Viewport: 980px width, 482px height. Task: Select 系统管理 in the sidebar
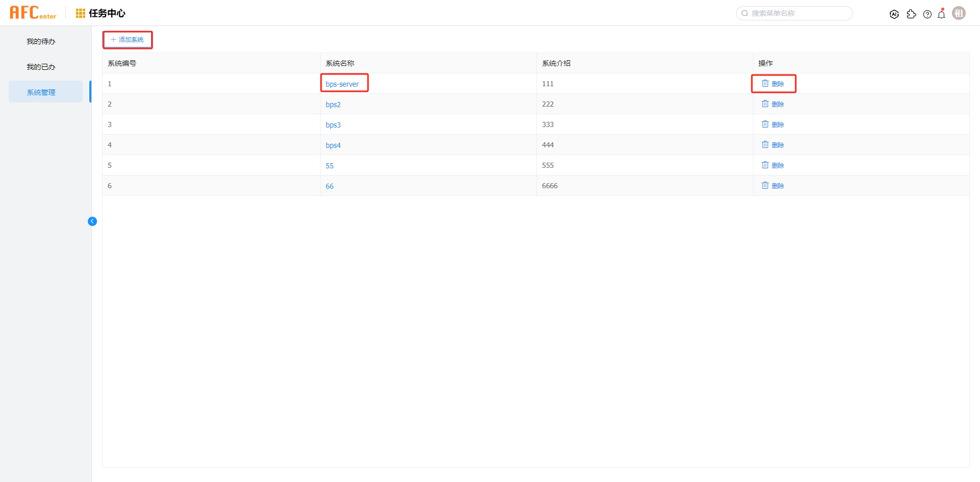[x=41, y=92]
